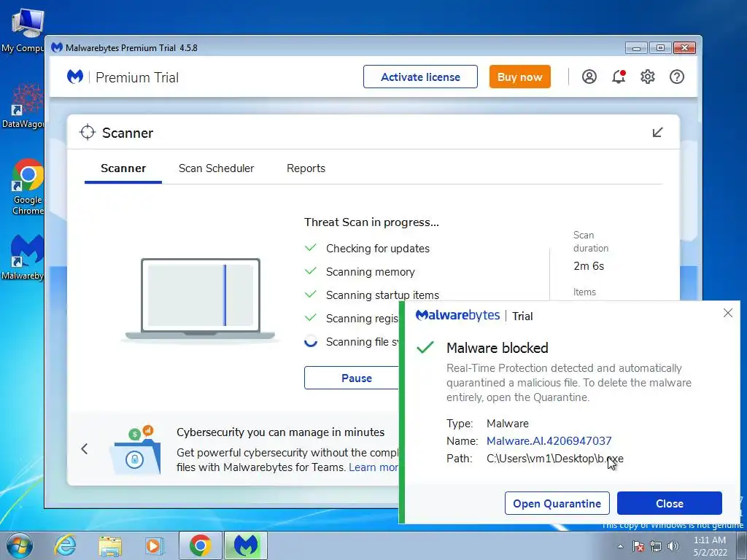Screen dimensions: 747x560
Task: Open Windows Media Player from taskbar
Action: (x=153, y=545)
